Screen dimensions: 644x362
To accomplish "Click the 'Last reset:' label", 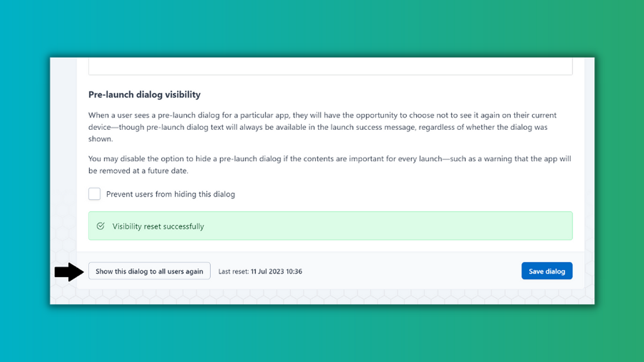I will tap(233, 271).
